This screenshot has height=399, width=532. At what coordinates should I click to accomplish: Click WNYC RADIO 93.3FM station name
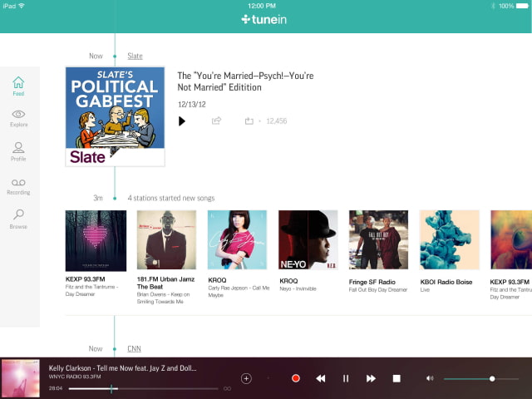[75, 377]
